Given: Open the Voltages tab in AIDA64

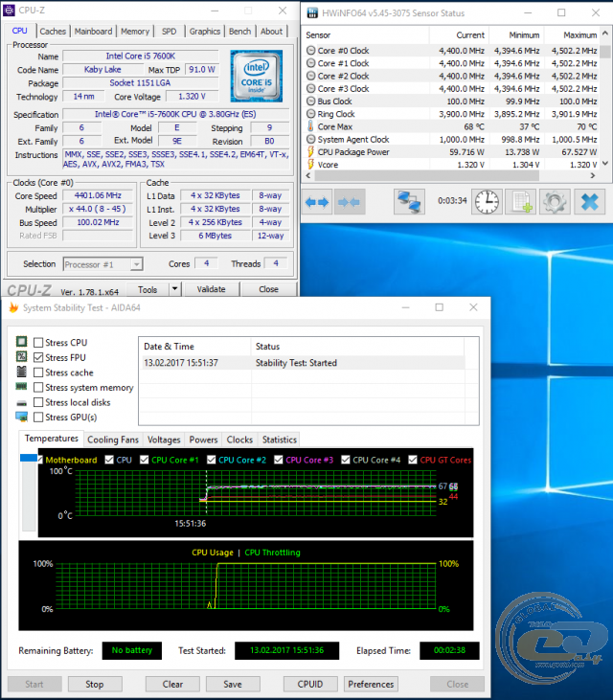Looking at the screenshot, I should pyautogui.click(x=164, y=440).
